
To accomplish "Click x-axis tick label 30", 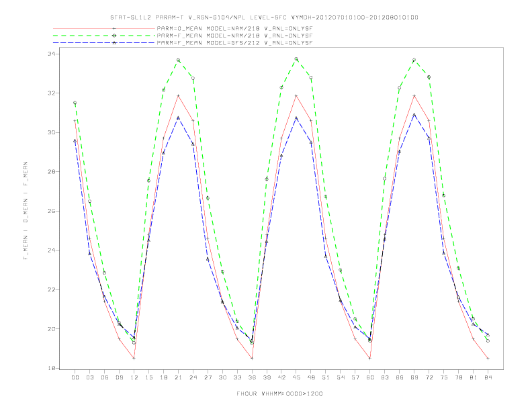I will click(222, 377).
